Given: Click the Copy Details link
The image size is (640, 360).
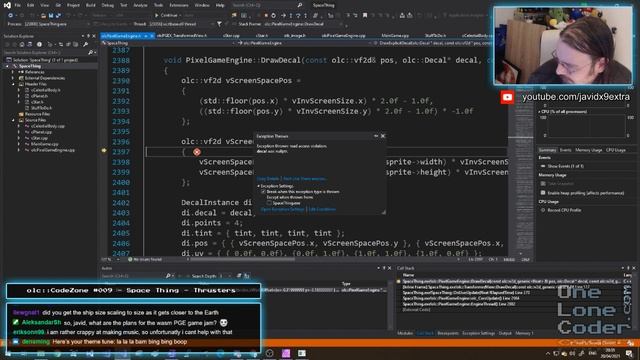Looking at the screenshot, I should pos(268,179).
